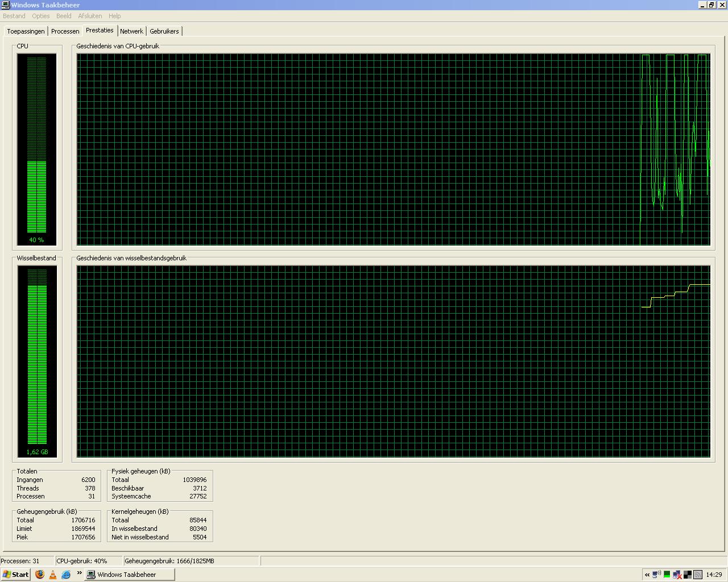
Task: Click the black and gray checkered tray icon
Action: 688,575
